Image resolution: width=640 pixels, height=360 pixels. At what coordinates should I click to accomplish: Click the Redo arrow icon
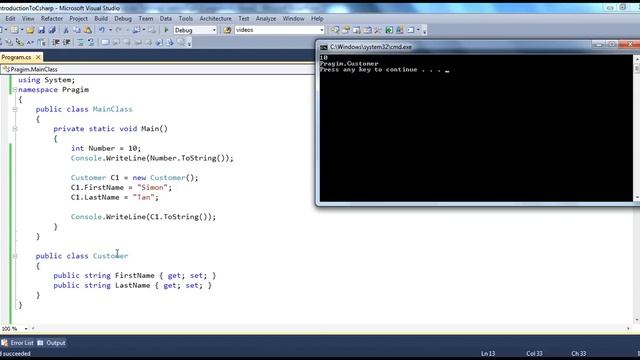(119, 30)
